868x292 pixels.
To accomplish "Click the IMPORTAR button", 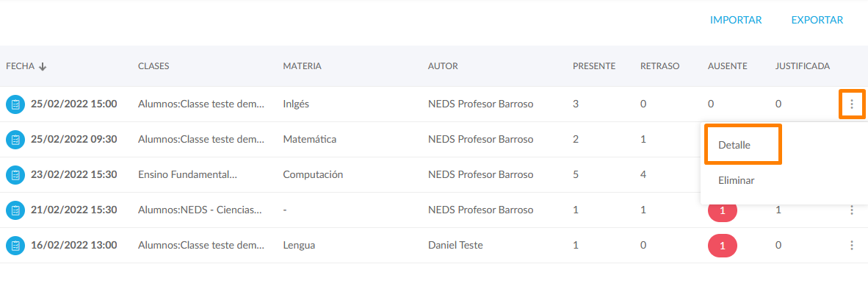I will 736,21.
